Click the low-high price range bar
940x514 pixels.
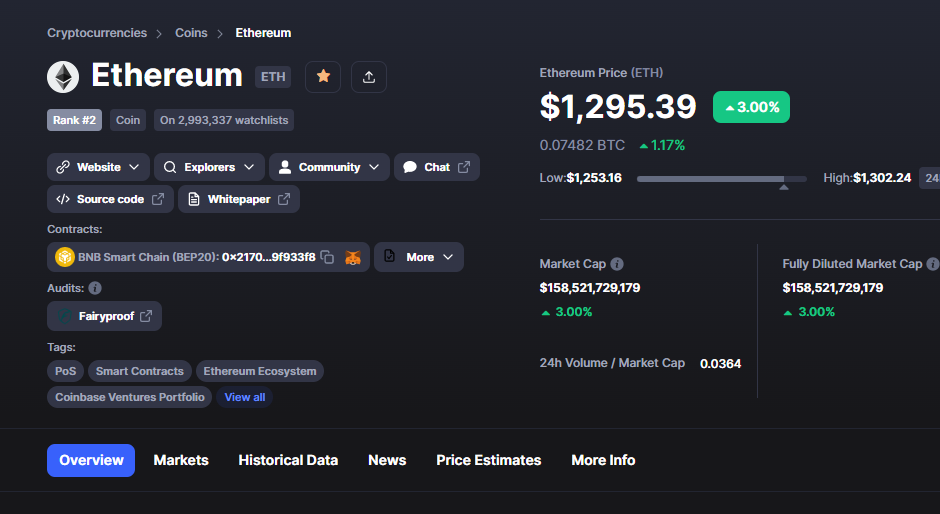pos(722,179)
